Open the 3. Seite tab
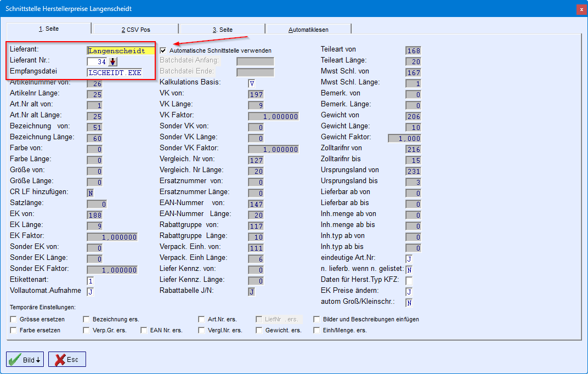This screenshot has width=588, height=374. click(222, 30)
